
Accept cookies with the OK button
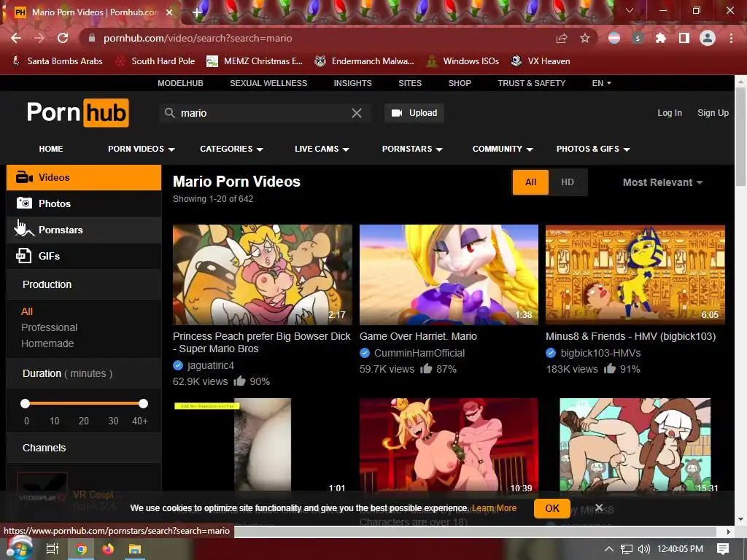tap(551, 508)
